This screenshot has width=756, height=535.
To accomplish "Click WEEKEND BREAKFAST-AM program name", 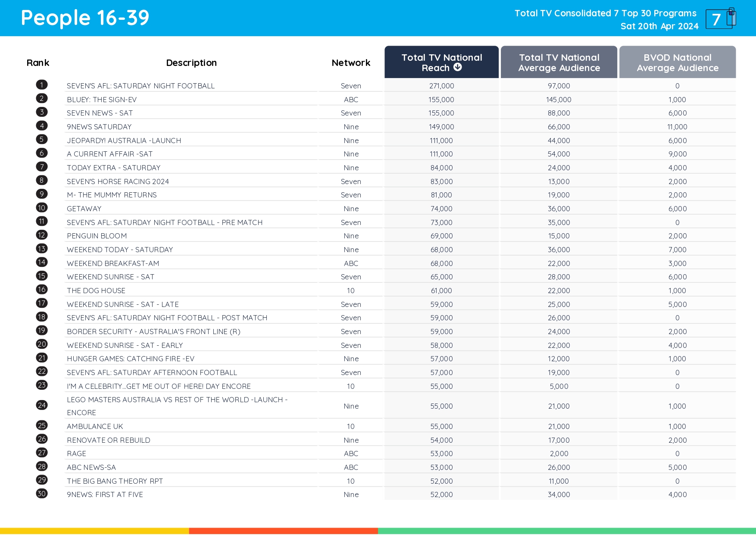I will [113, 264].
